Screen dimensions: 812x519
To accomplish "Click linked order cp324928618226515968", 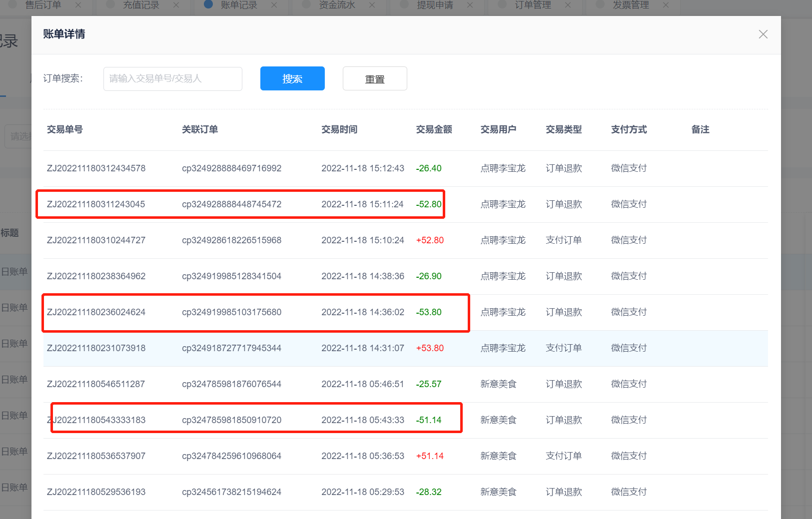I will coord(232,240).
